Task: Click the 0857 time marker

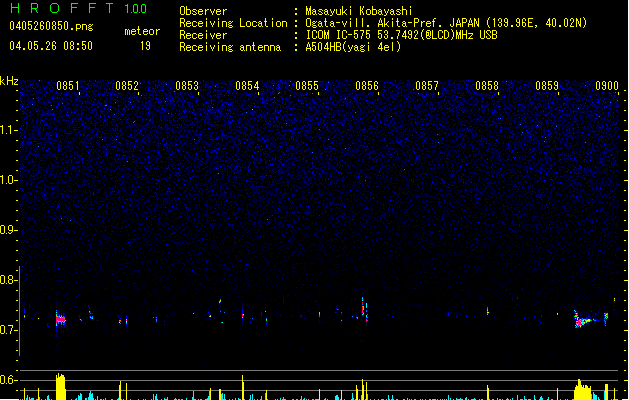Action: click(x=427, y=86)
